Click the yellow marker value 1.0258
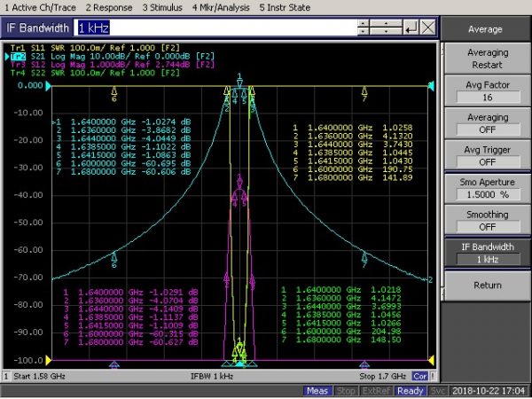The image size is (532, 399). (x=397, y=128)
